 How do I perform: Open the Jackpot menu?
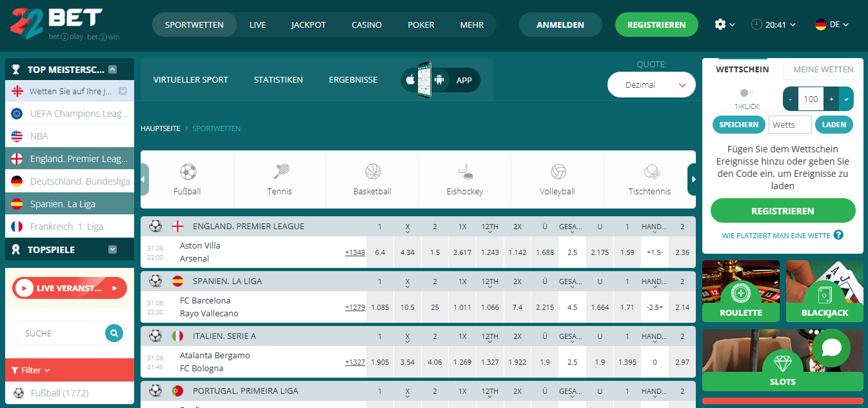(x=309, y=25)
